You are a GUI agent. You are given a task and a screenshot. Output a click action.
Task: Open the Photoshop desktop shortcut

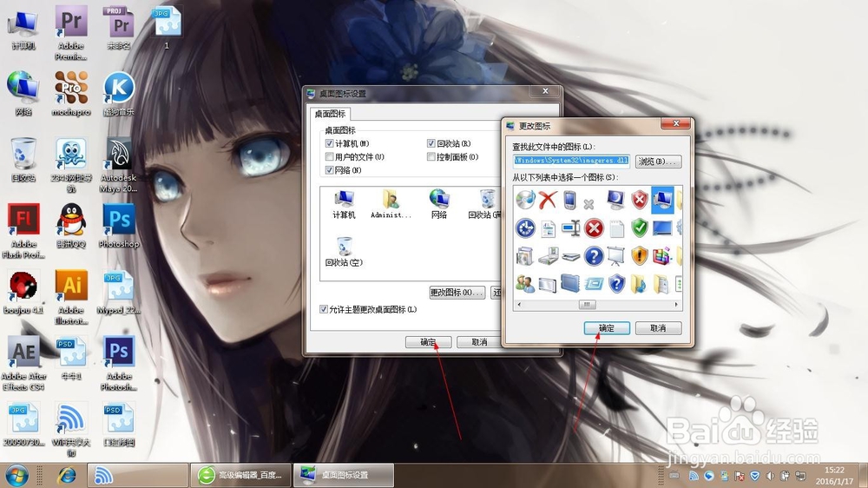[x=119, y=226]
